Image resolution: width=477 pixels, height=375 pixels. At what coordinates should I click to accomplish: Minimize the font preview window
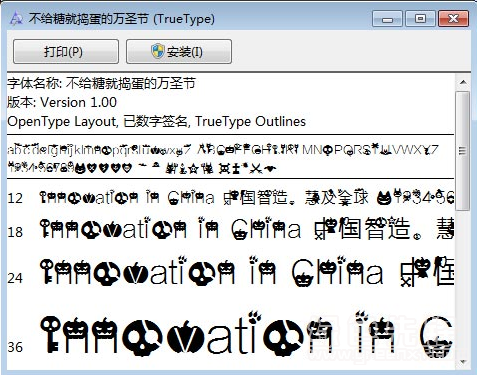point(387,19)
